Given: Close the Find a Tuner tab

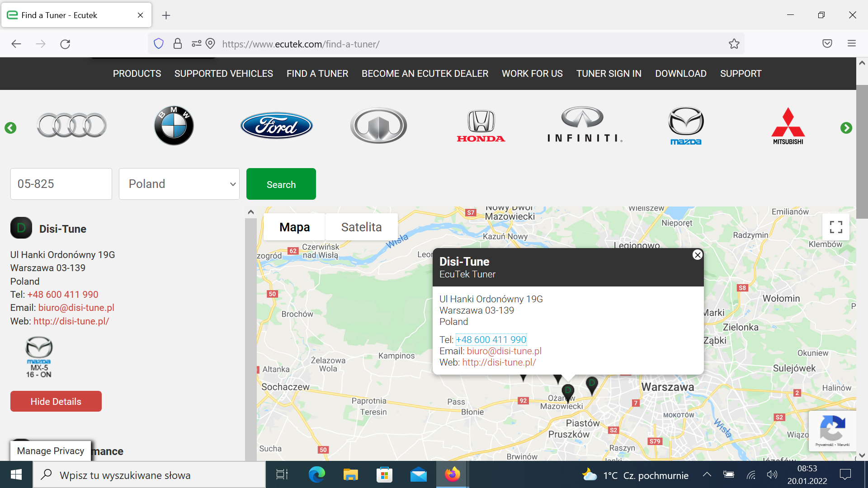Looking at the screenshot, I should pos(140,15).
